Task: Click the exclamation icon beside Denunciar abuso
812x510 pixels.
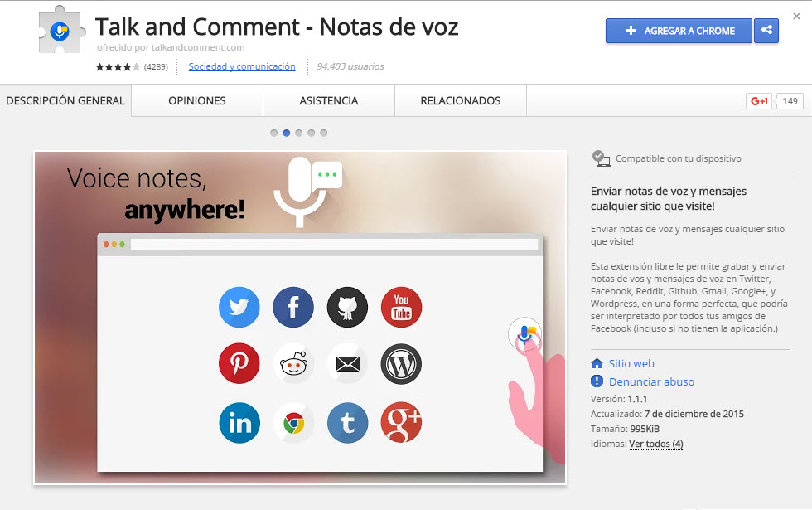Action: coord(597,381)
